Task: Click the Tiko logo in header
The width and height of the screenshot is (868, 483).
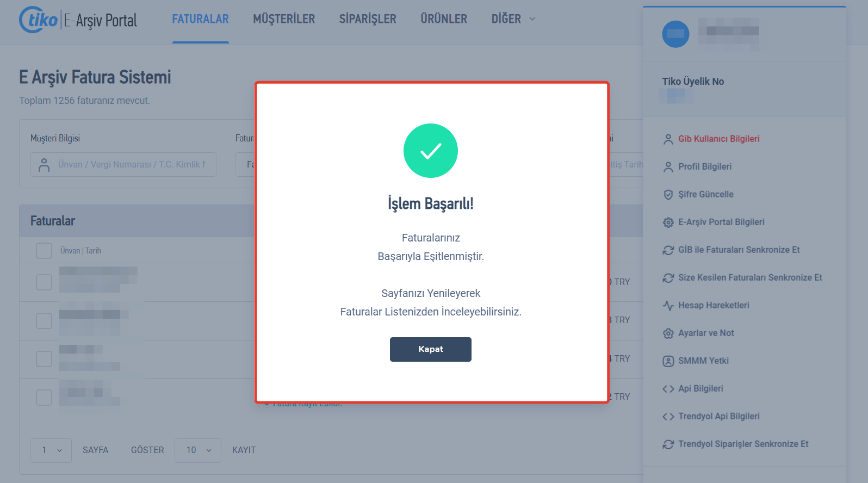Action: click(39, 20)
